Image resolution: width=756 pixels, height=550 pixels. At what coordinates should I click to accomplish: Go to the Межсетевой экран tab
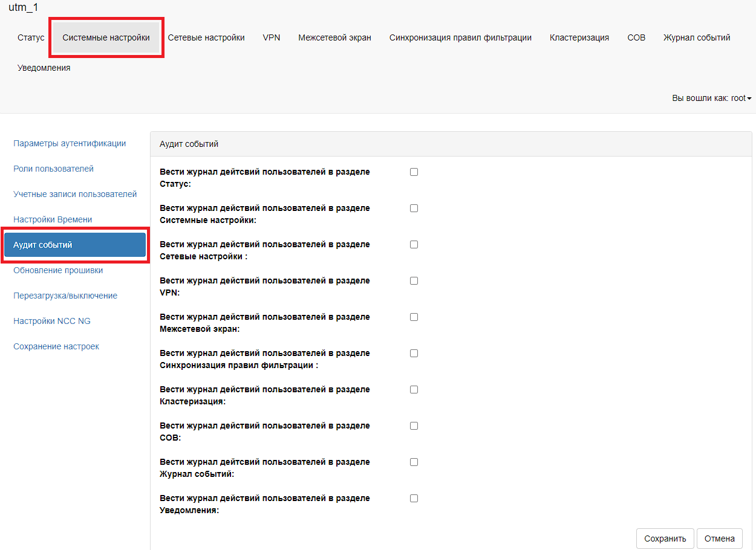tap(334, 37)
